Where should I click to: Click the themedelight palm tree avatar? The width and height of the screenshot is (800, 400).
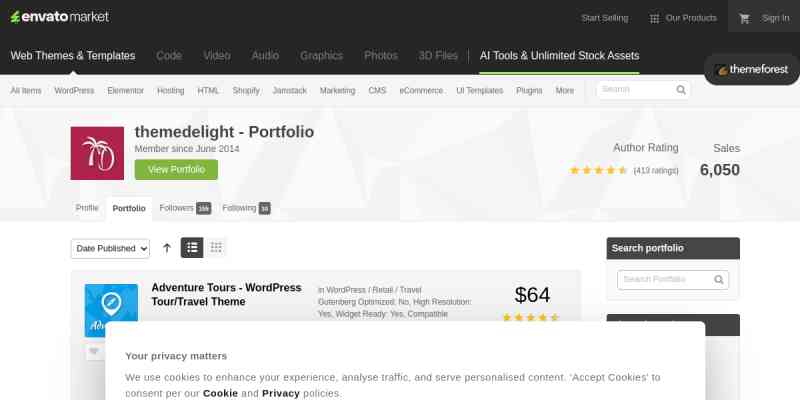[x=97, y=153]
